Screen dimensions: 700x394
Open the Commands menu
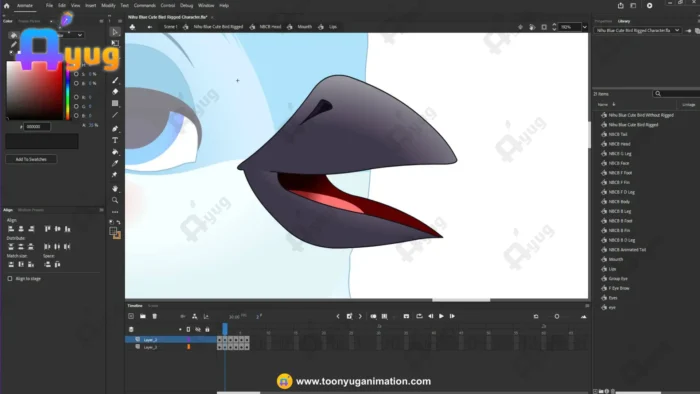[x=145, y=6]
